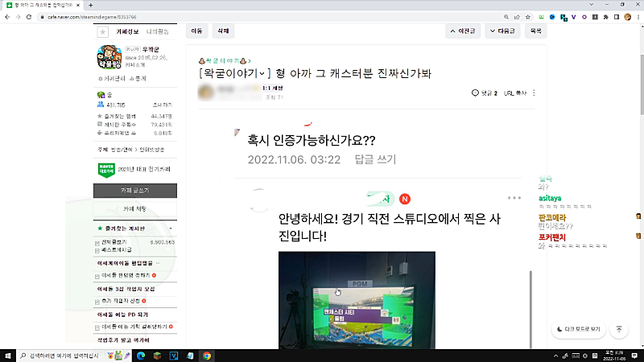Switch to the 나의활동 tab
Image resolution: width=644 pixels, height=362 pixels.
[157, 31]
